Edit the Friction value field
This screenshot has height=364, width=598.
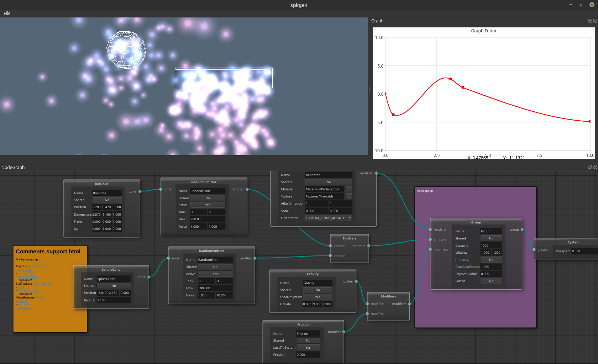click(308, 355)
